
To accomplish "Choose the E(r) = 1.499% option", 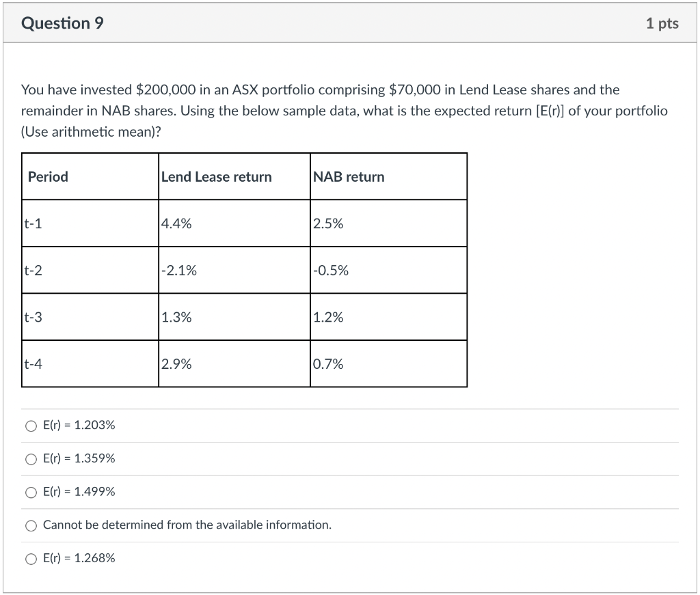I will pyautogui.click(x=31, y=493).
